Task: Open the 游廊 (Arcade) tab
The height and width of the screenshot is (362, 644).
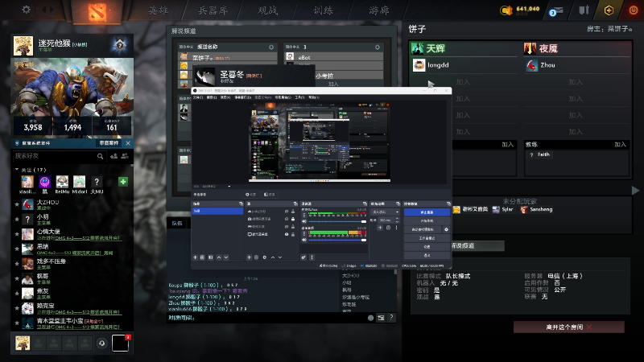Action: pos(378,10)
